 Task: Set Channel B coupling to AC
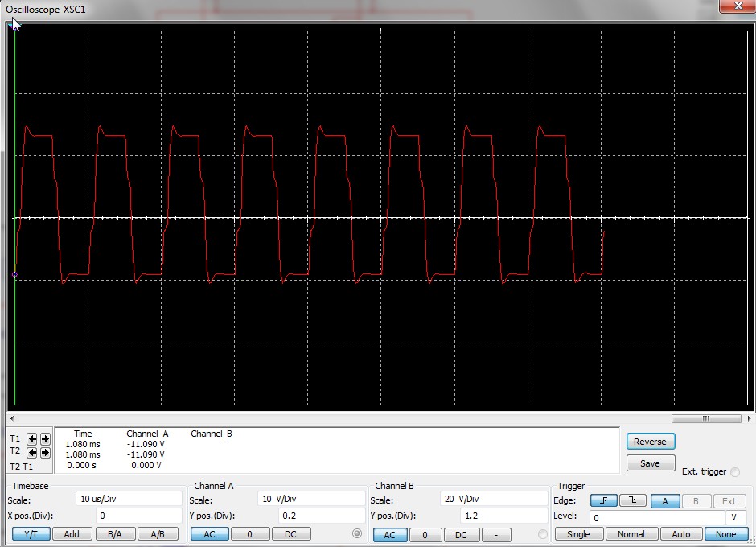389,535
